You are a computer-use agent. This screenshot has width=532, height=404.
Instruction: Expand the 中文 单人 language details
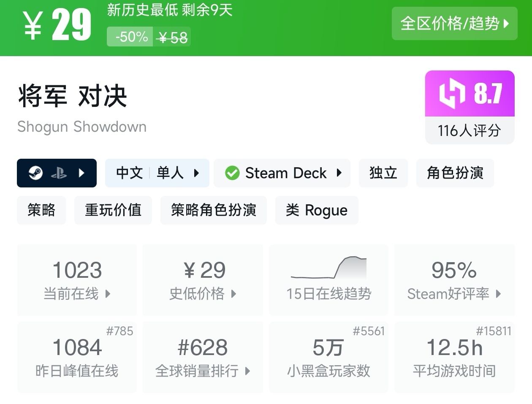click(x=157, y=173)
